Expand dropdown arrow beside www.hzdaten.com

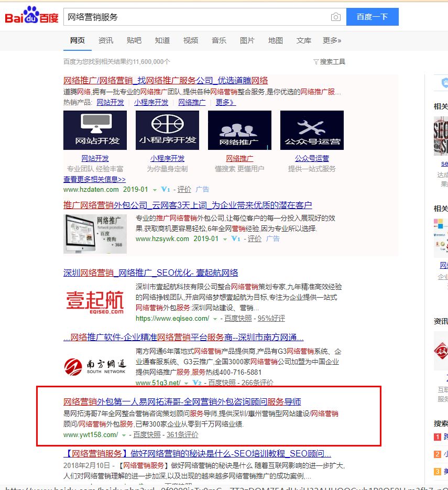[x=155, y=190]
